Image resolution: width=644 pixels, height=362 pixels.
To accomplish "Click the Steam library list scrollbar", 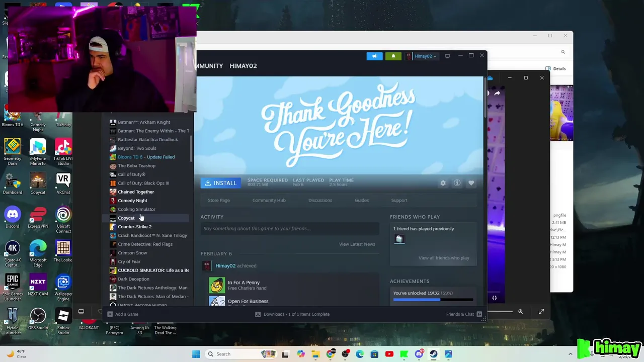I will (x=191, y=148).
